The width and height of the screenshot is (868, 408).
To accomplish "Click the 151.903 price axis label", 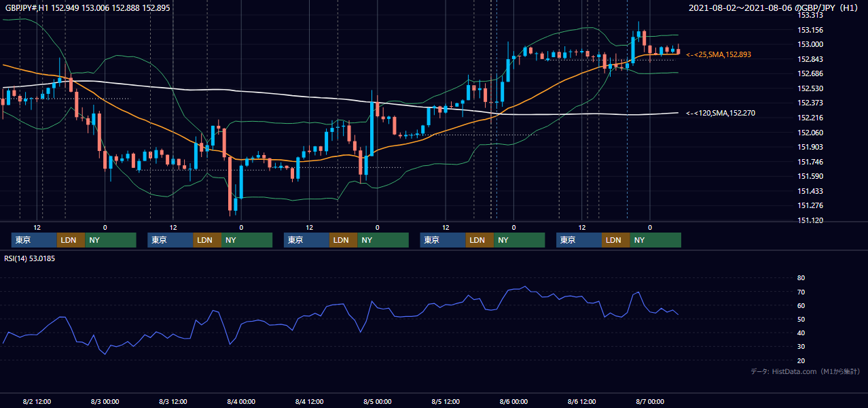I will (x=810, y=147).
